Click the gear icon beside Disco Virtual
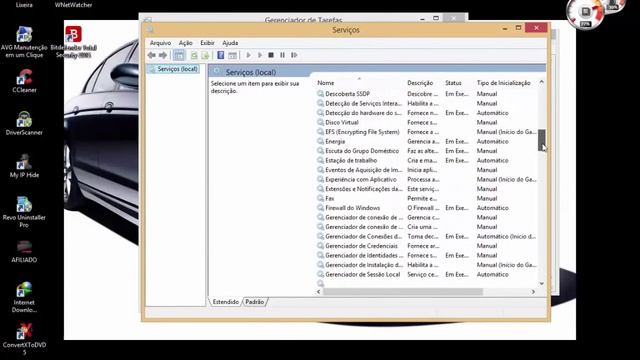 (x=321, y=122)
